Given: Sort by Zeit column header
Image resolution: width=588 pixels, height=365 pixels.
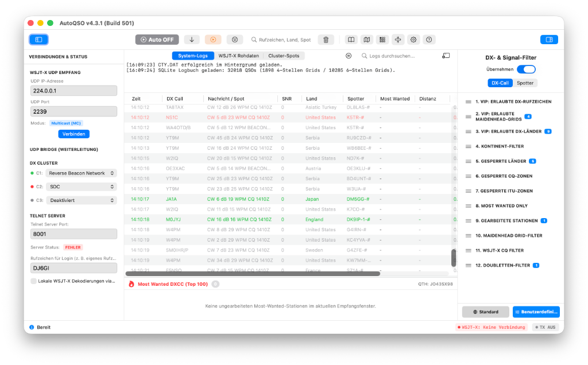Looking at the screenshot, I should click(x=136, y=99).
